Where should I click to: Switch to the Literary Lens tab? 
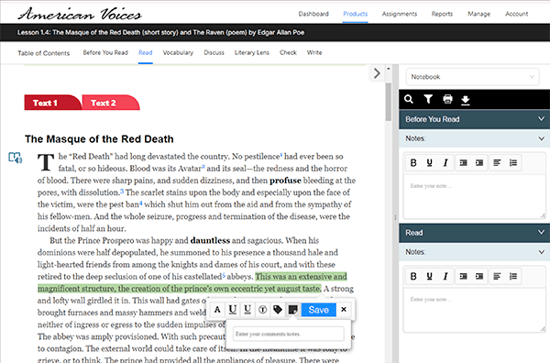252,53
